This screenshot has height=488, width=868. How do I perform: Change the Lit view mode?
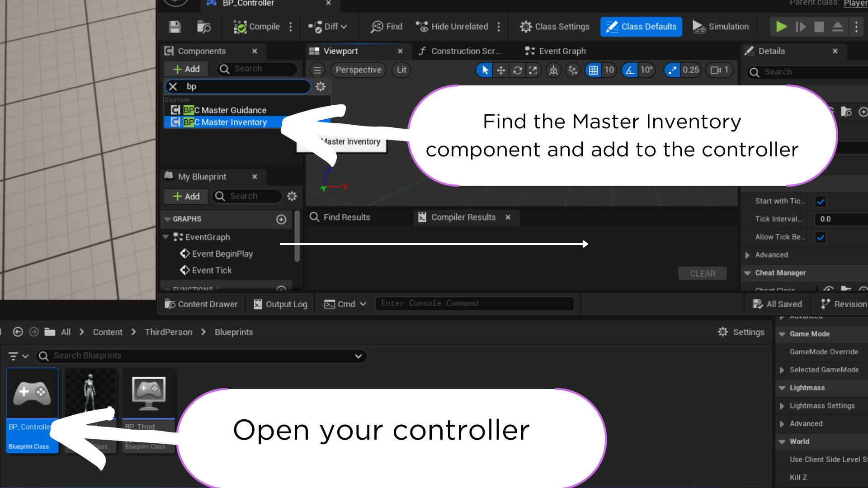click(x=401, y=70)
